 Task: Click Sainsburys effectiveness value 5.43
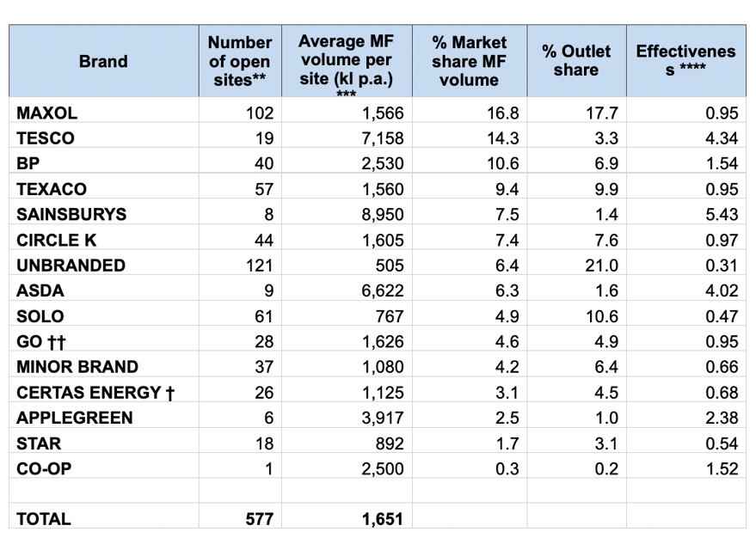point(721,215)
